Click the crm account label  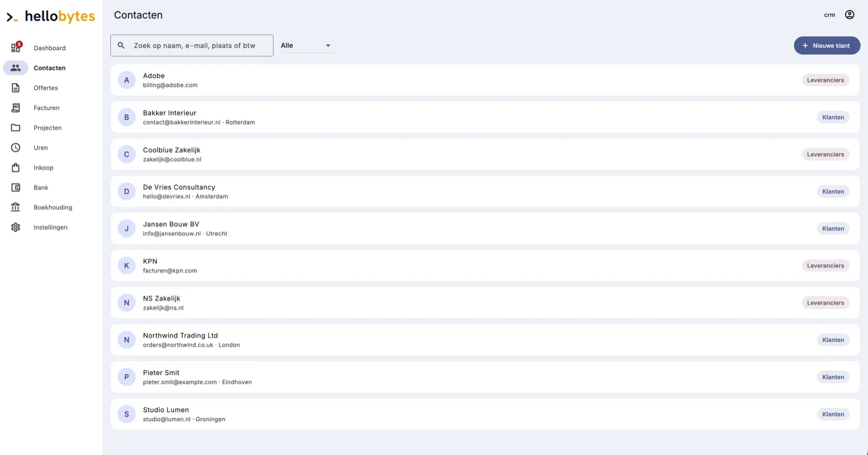pos(830,15)
